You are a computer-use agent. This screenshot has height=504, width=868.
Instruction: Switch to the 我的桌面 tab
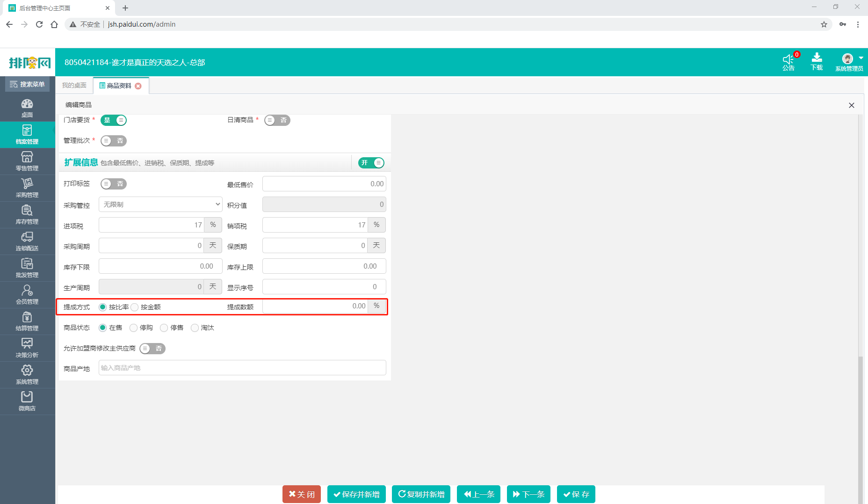point(74,85)
